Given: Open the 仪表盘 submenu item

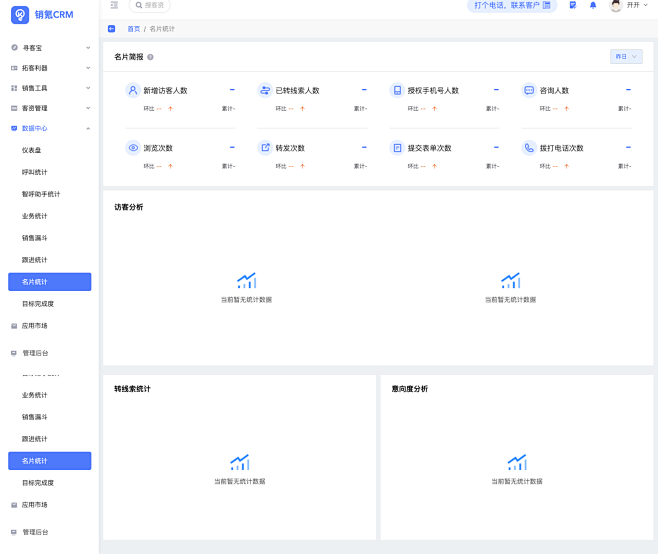Looking at the screenshot, I should click(x=31, y=150).
